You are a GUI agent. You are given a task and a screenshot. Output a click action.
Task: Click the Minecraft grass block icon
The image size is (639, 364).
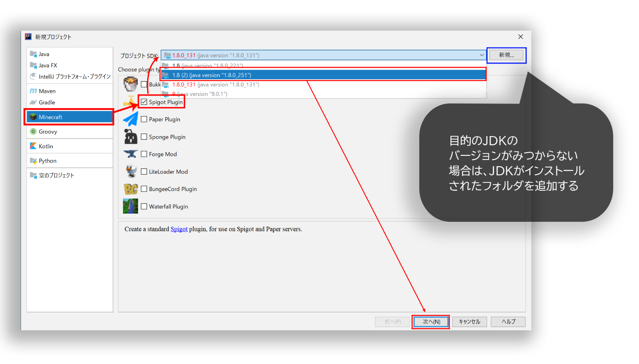tap(33, 117)
